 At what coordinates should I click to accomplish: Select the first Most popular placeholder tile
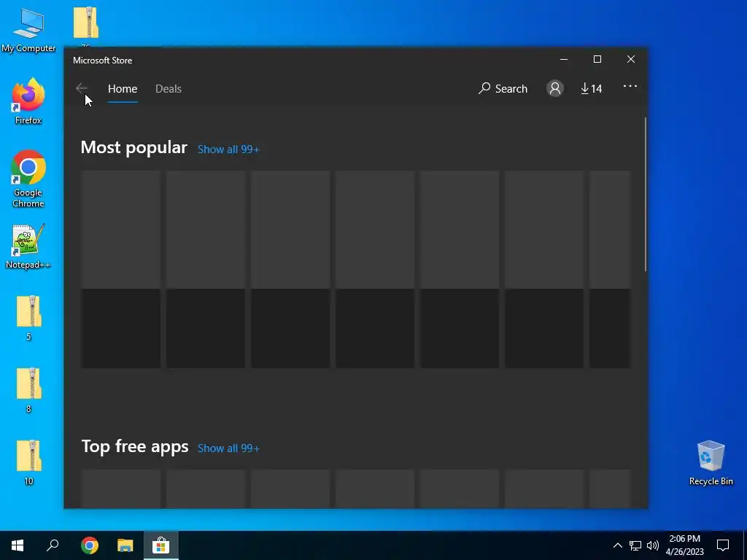coord(121,270)
